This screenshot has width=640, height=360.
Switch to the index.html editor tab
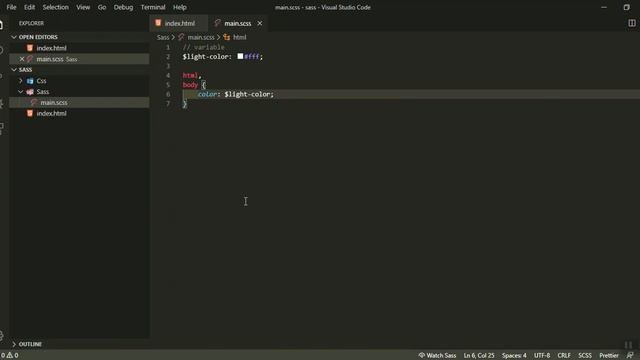(x=179, y=23)
